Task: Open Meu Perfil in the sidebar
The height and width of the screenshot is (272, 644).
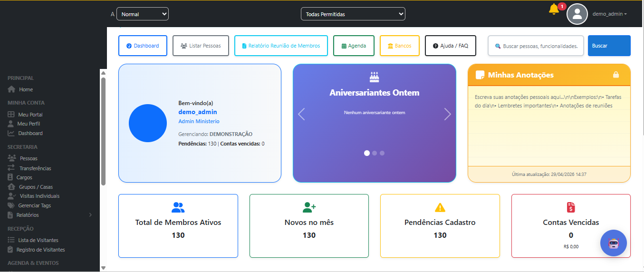Action: point(29,124)
